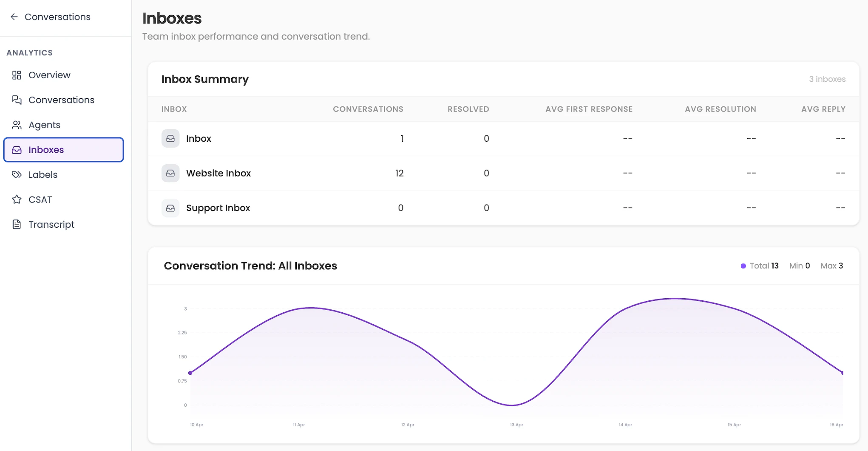
Task: Select the Overview grid icon in sidebar
Action: pos(17,75)
